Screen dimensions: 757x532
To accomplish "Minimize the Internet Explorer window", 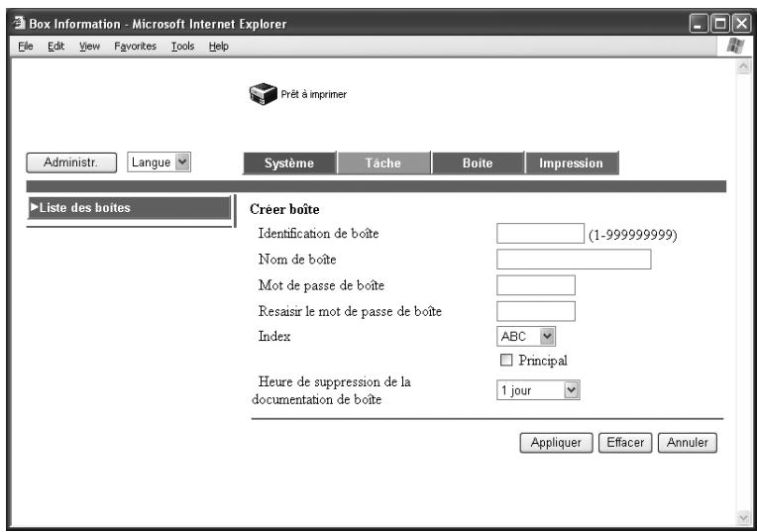I will 699,23.
